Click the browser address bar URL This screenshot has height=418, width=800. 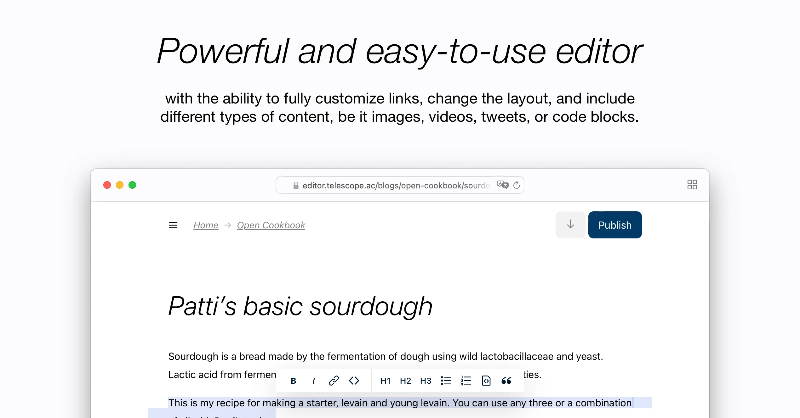[395, 185]
